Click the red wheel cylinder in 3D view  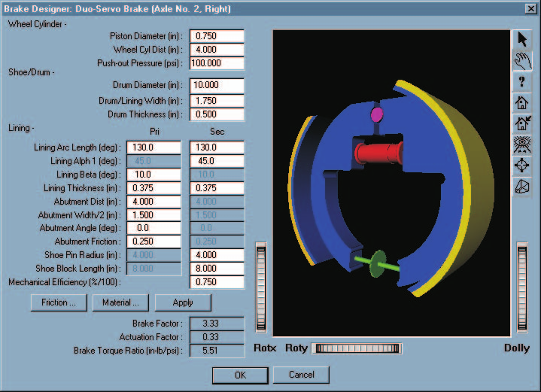(378, 153)
